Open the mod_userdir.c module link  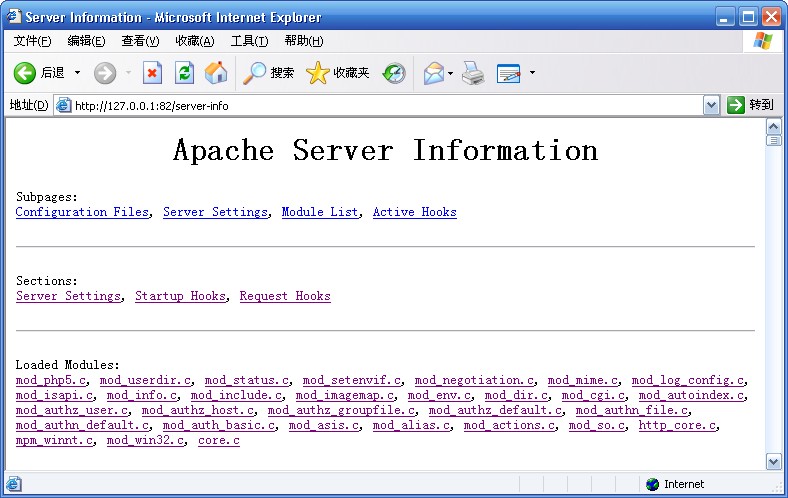click(145, 380)
